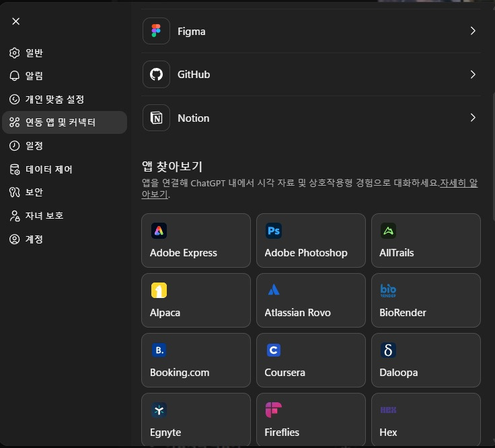Open the Egnyte app card
Image resolution: width=495 pixels, height=448 pixels.
tap(196, 420)
